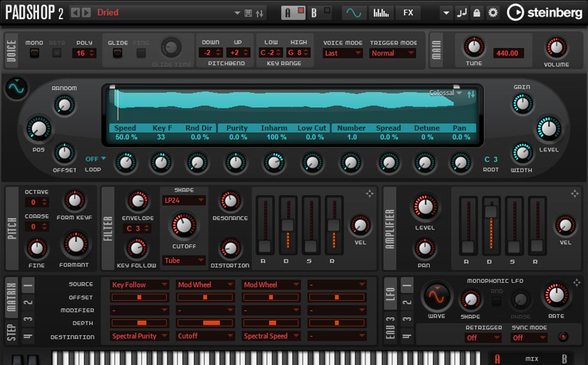Click the Volume knob in Main

pos(557,48)
